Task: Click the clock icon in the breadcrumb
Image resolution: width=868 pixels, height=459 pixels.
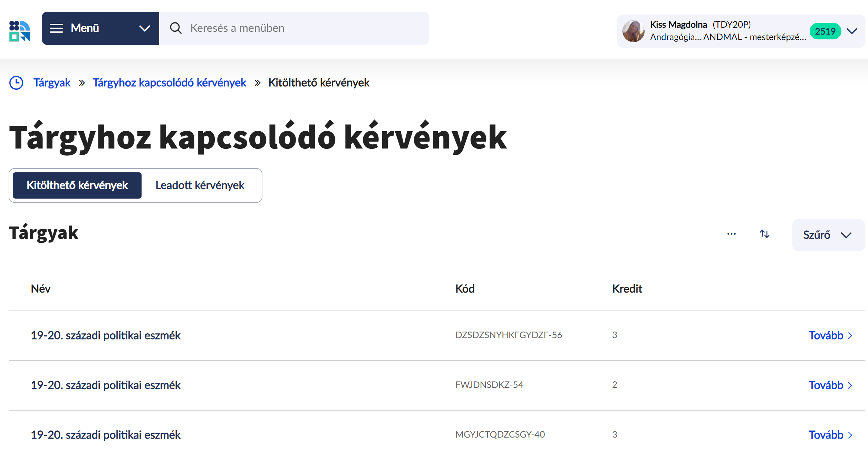Action: point(16,83)
